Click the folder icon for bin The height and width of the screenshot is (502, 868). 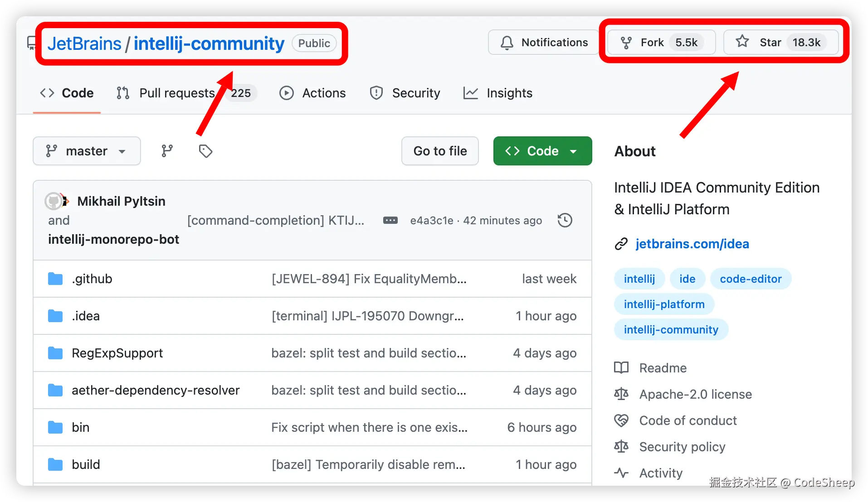tap(55, 427)
